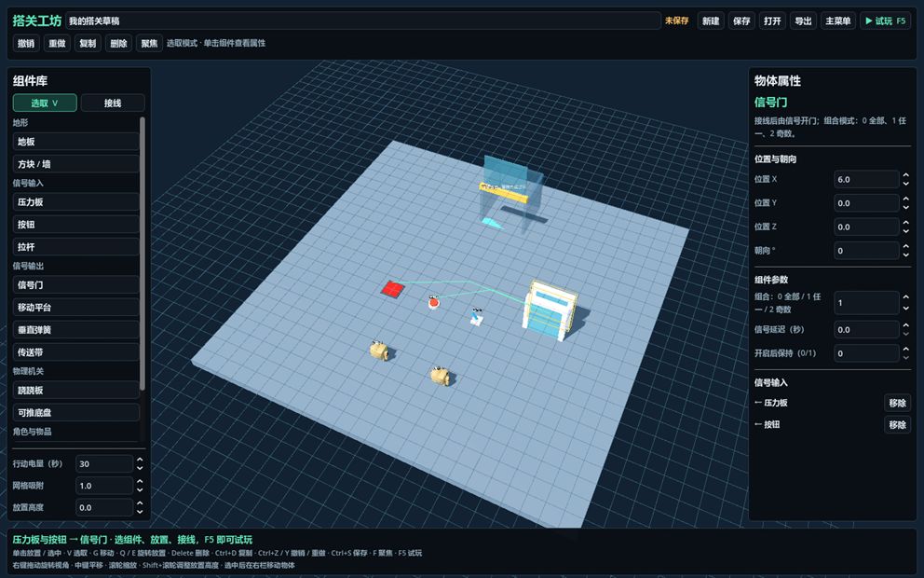Remove the 压力板 signal input
The image size is (924, 578).
point(898,403)
